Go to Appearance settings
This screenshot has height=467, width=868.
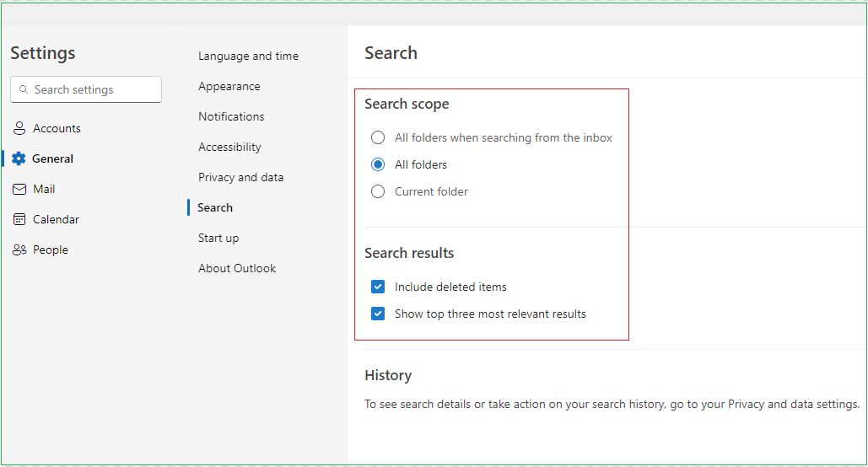tap(229, 87)
